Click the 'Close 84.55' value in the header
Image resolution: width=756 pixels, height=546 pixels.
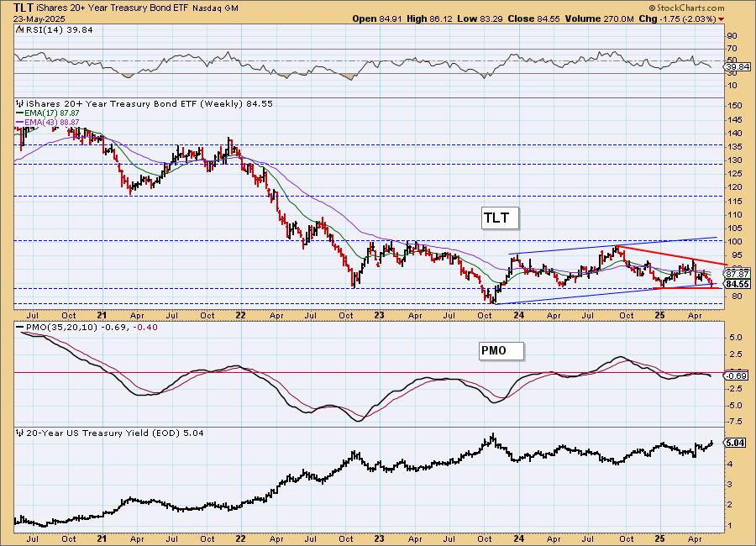pos(533,18)
